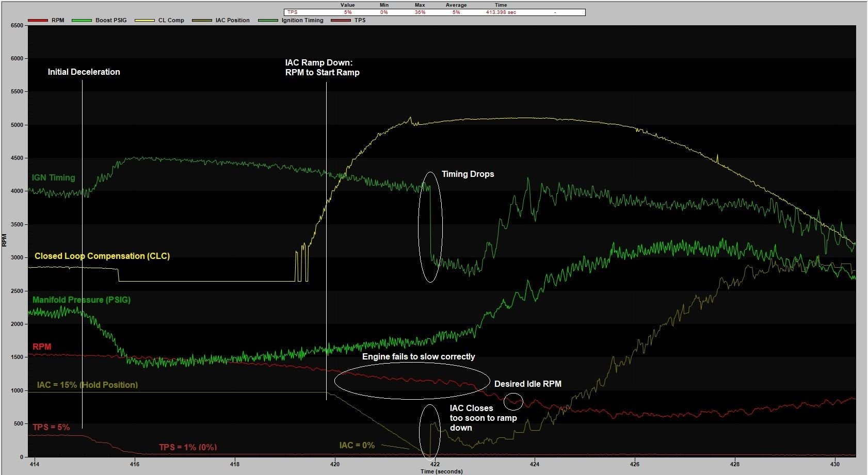Click the Initial Deceleration marker label
This screenshot has width=868, height=475.
point(84,72)
